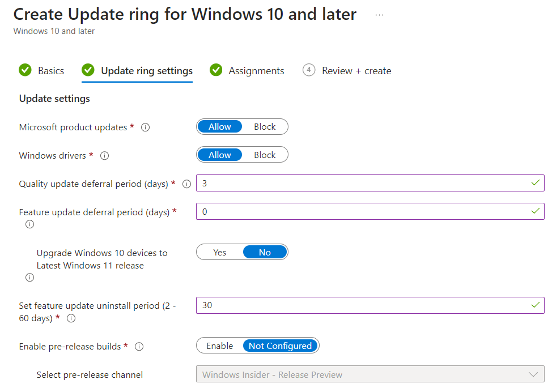Click the Feature update deferral period field
Image resolution: width=548 pixels, height=392 pixels.
click(363, 212)
